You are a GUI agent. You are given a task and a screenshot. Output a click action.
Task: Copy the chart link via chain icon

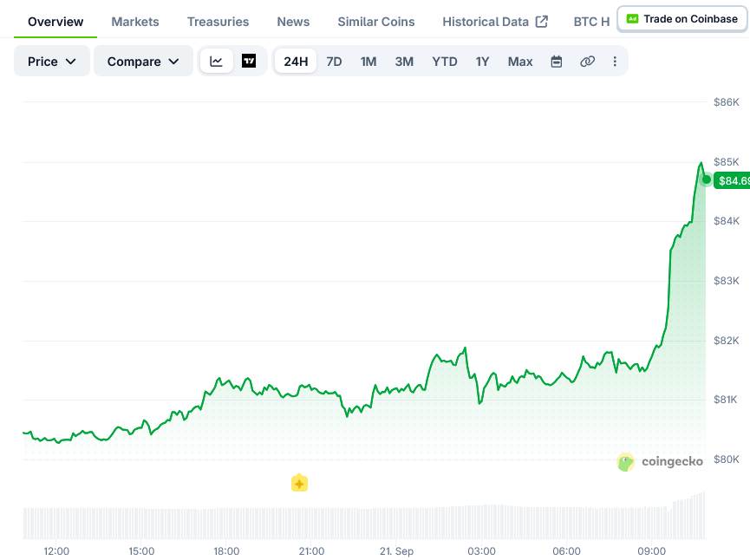pos(587,62)
